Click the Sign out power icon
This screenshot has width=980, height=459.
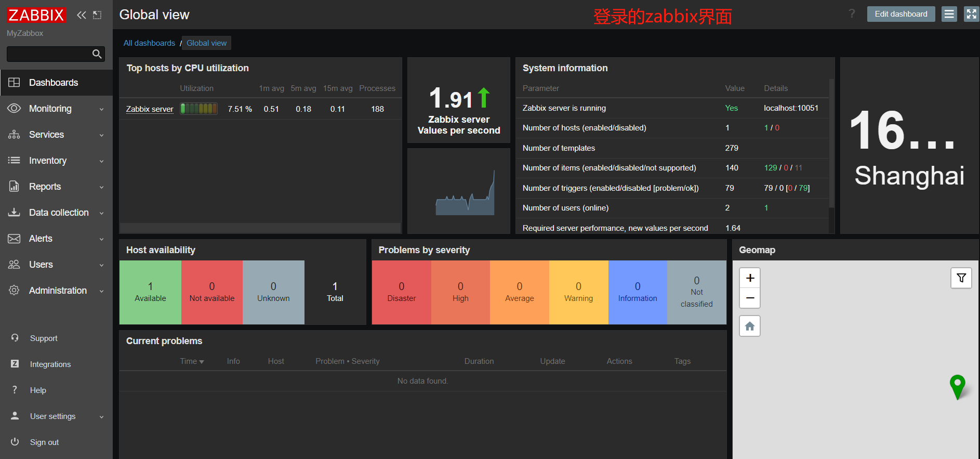[x=15, y=442]
